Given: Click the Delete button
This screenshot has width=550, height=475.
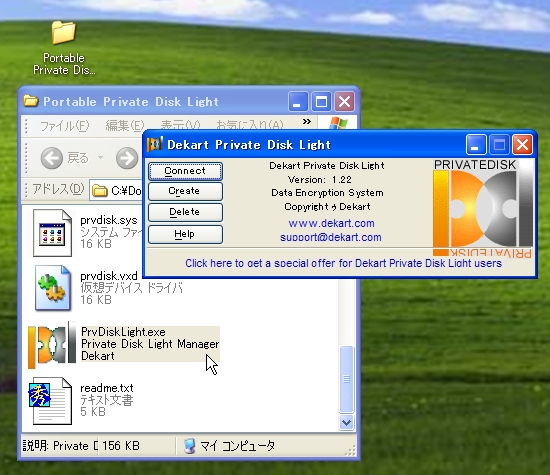Looking at the screenshot, I should tap(185, 212).
